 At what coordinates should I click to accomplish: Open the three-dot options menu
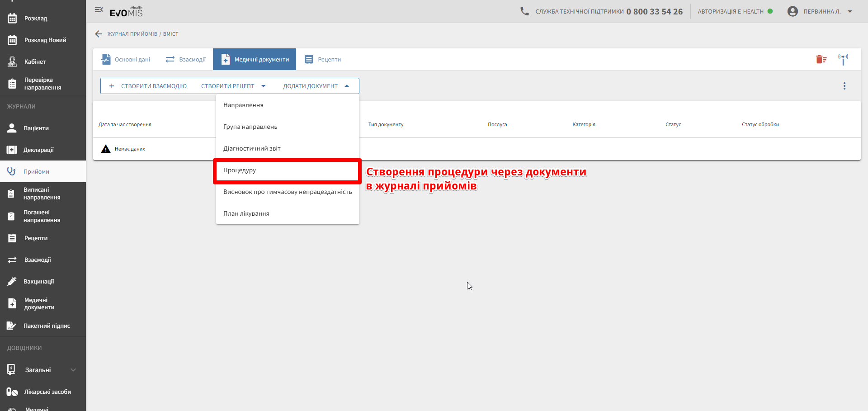point(844,86)
